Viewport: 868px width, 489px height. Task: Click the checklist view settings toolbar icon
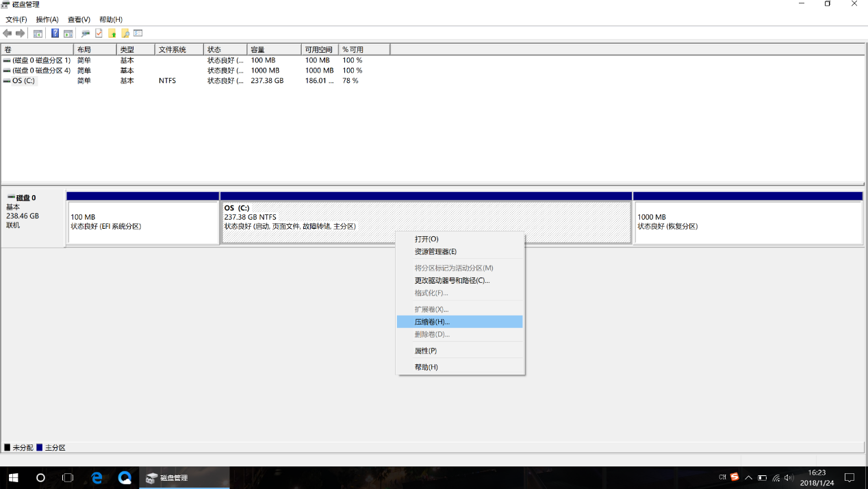click(x=138, y=34)
